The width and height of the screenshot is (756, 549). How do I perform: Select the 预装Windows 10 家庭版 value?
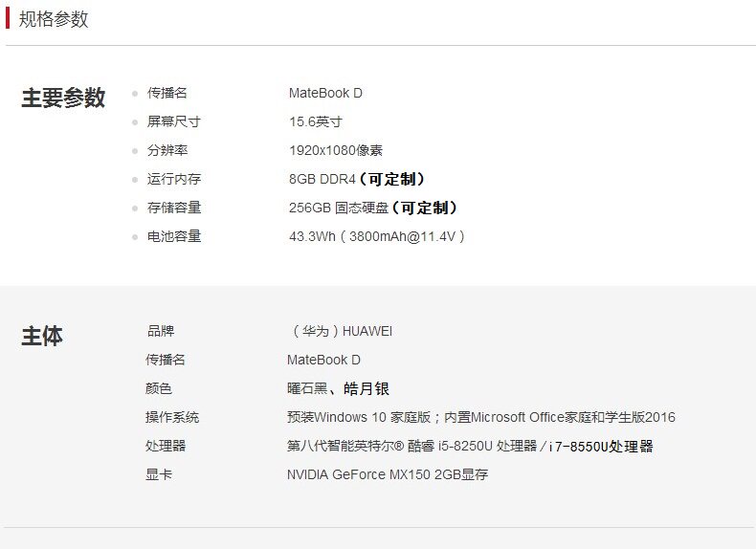[359, 417]
